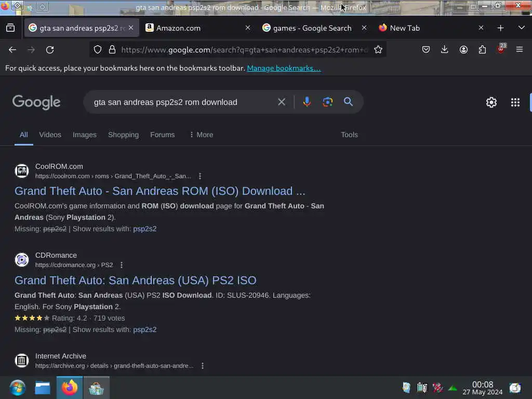Viewport: 532px width, 399px height.
Task: Open Firefox application hamburger menu
Action: [520, 49]
